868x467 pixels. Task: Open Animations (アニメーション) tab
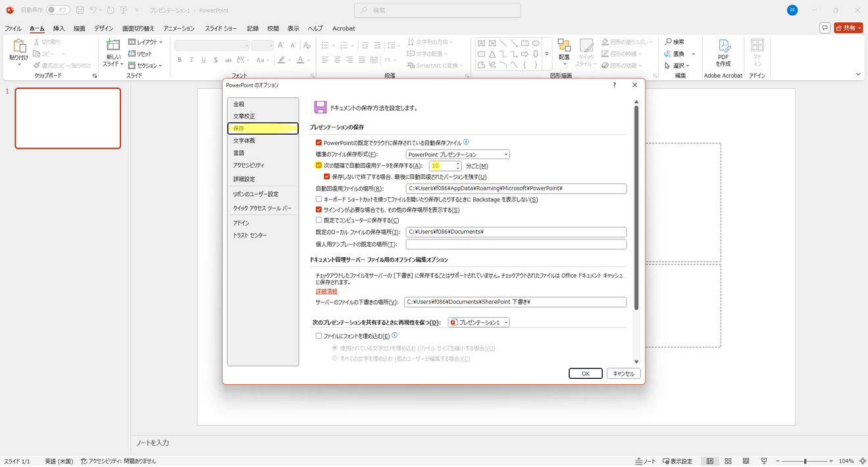(179, 29)
